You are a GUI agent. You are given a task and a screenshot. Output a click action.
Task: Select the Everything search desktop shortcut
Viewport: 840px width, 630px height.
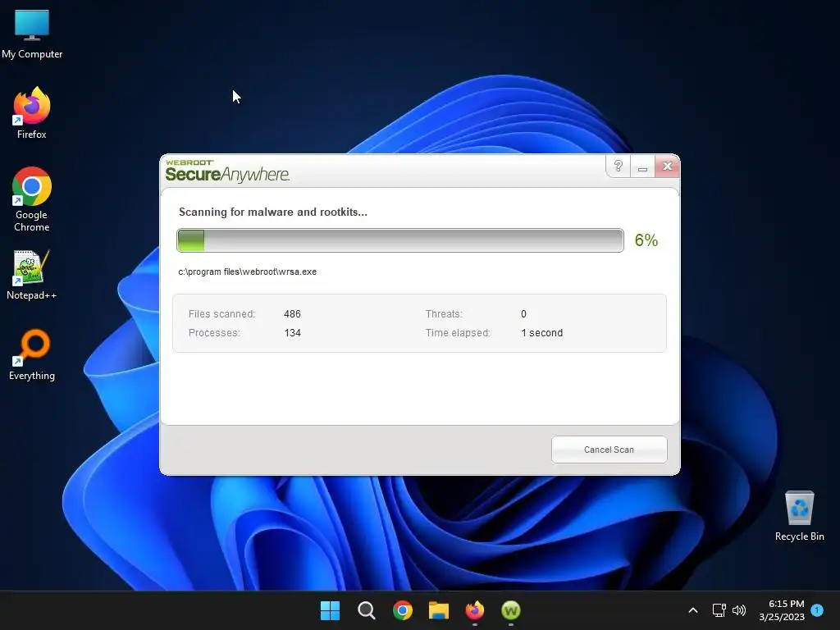pos(32,355)
